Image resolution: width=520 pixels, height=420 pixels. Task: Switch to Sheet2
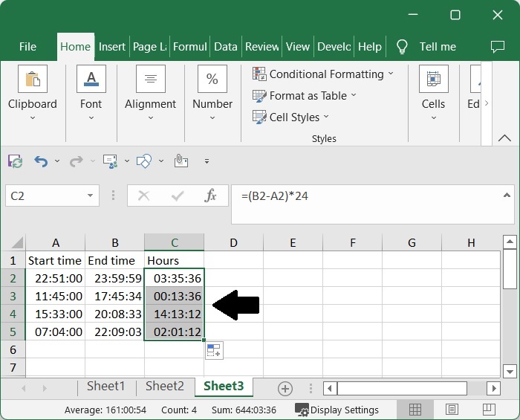(x=164, y=386)
